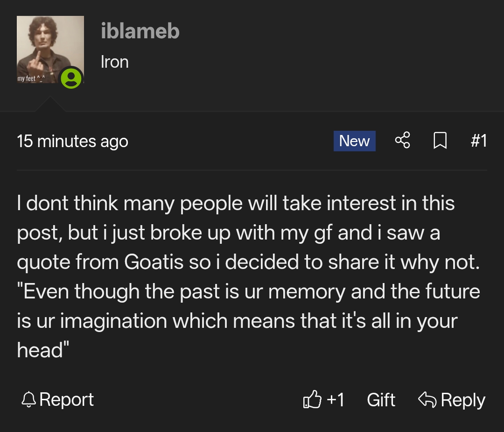The height and width of the screenshot is (432, 504).
Task: Click the Iron rank title
Action: (x=115, y=62)
